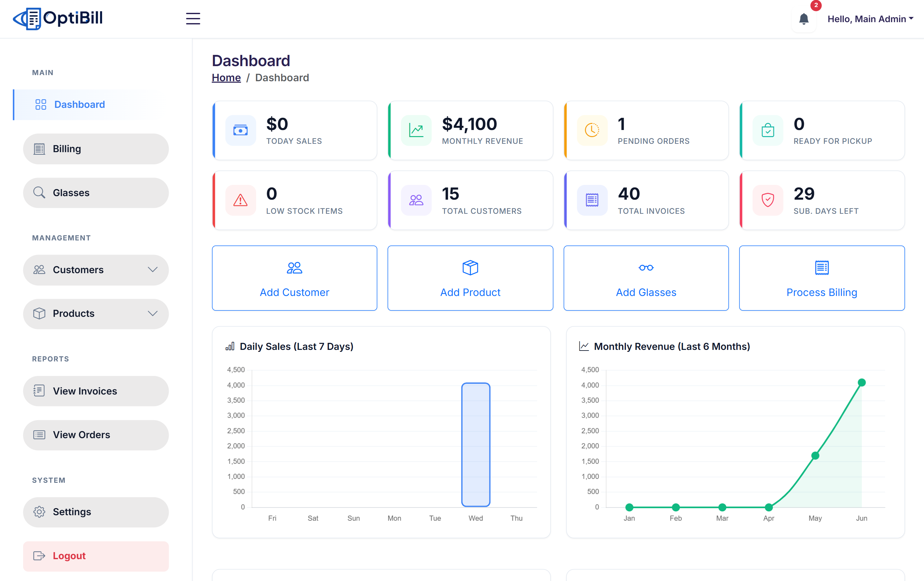The width and height of the screenshot is (924, 581).
Task: Open Billing from the sidebar
Action: pyautogui.click(x=96, y=149)
